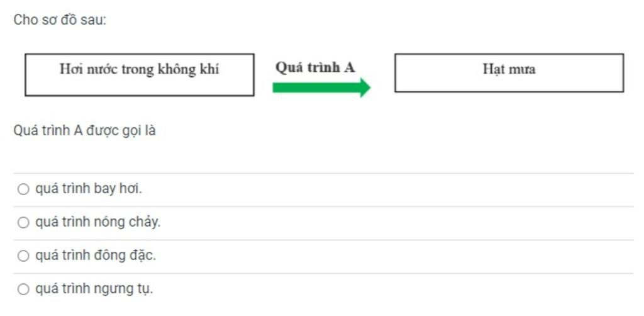Tick the "quá trình ngưng tụ" radio button

coord(23,290)
